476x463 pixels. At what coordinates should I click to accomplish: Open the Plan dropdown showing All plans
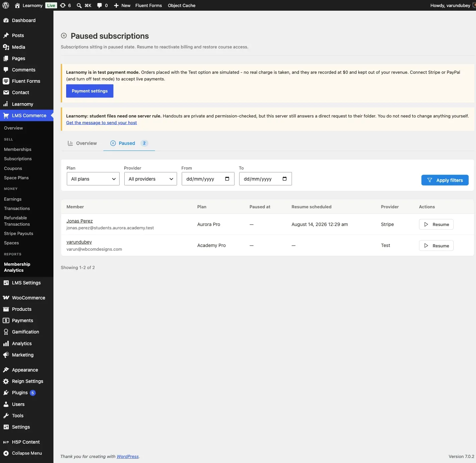(93, 179)
